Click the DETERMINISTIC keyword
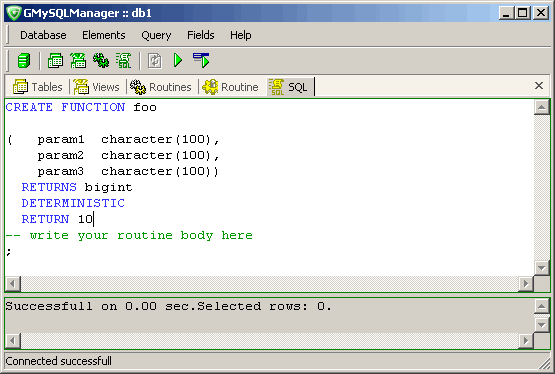This screenshot has width=555, height=374. click(73, 203)
